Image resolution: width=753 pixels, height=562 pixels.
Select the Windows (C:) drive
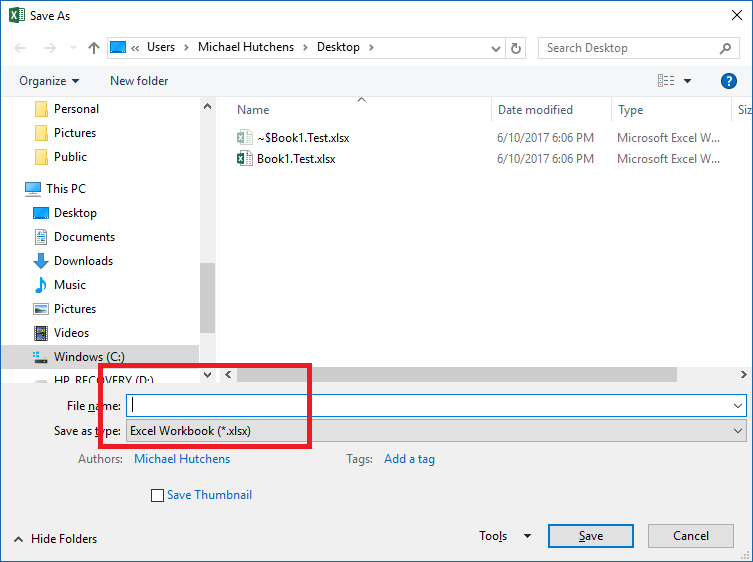click(100, 357)
